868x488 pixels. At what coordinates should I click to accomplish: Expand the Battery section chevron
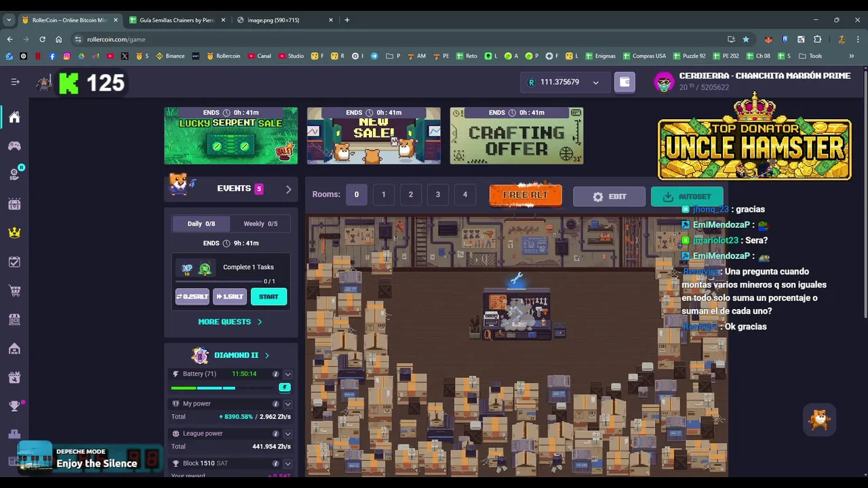[x=288, y=374]
